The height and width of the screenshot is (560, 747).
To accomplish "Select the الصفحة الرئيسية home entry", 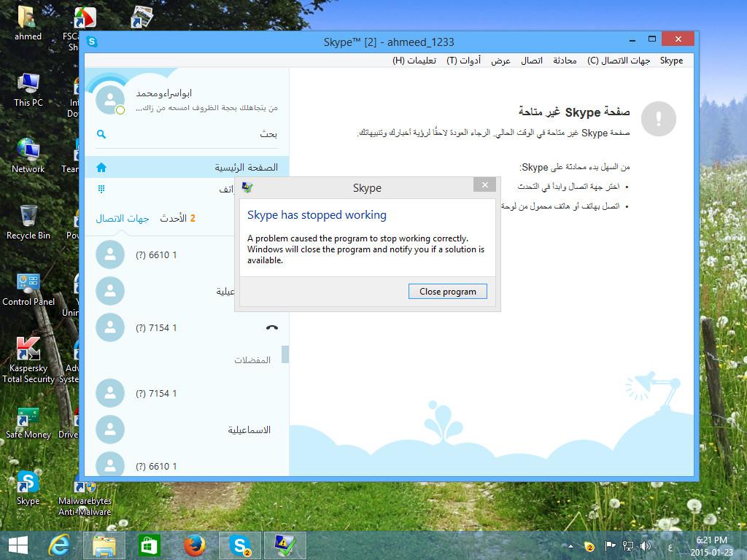I will [187, 167].
